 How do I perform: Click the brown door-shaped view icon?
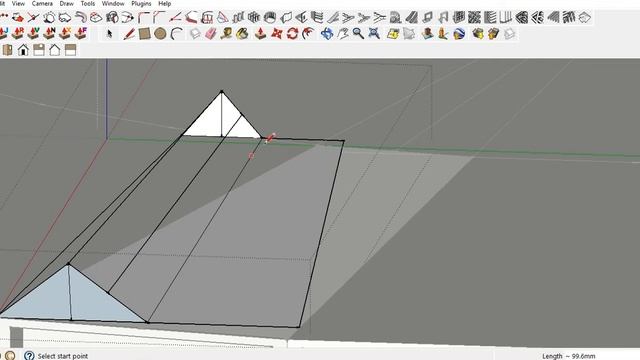pos(7,50)
